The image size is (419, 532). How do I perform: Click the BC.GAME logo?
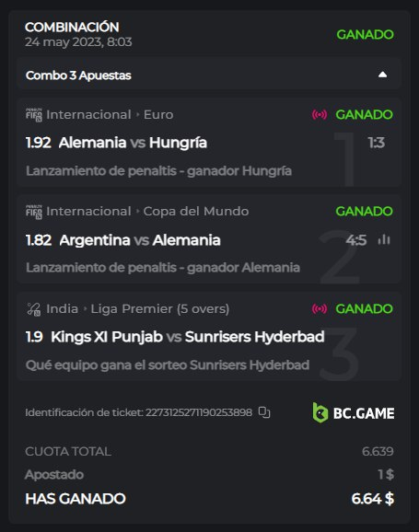(x=354, y=413)
